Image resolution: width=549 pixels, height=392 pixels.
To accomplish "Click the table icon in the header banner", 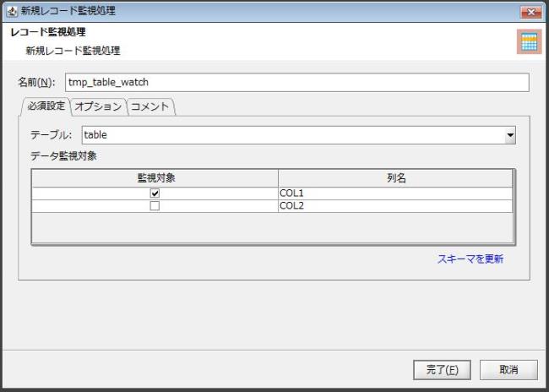I will (x=529, y=42).
